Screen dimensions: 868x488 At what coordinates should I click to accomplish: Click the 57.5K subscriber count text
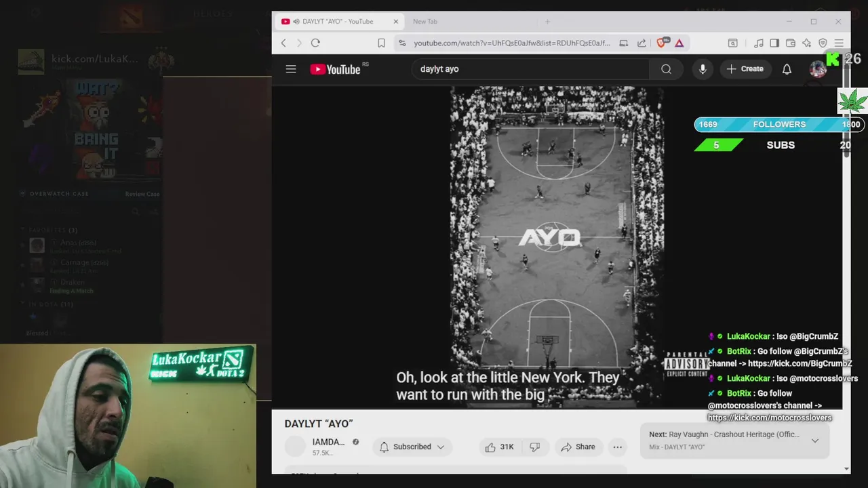[321, 453]
